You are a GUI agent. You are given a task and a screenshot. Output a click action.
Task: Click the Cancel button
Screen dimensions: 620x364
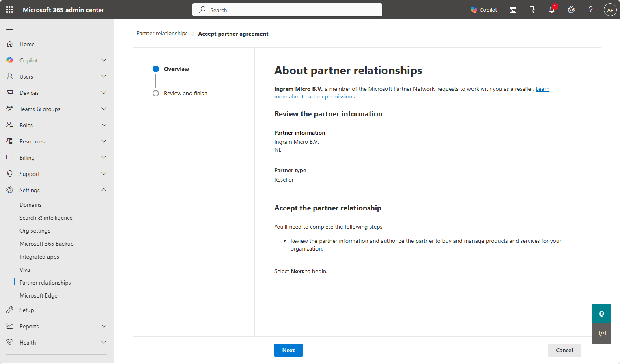click(x=564, y=350)
